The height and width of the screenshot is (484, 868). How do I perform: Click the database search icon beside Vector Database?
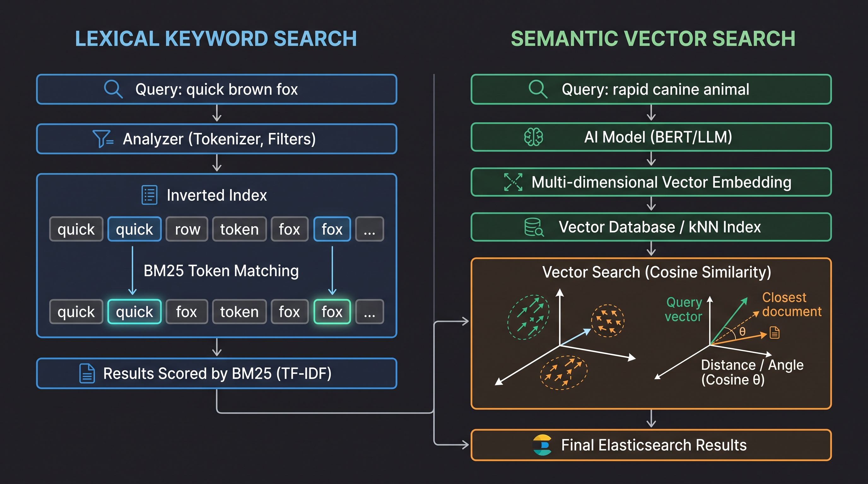coord(534,227)
